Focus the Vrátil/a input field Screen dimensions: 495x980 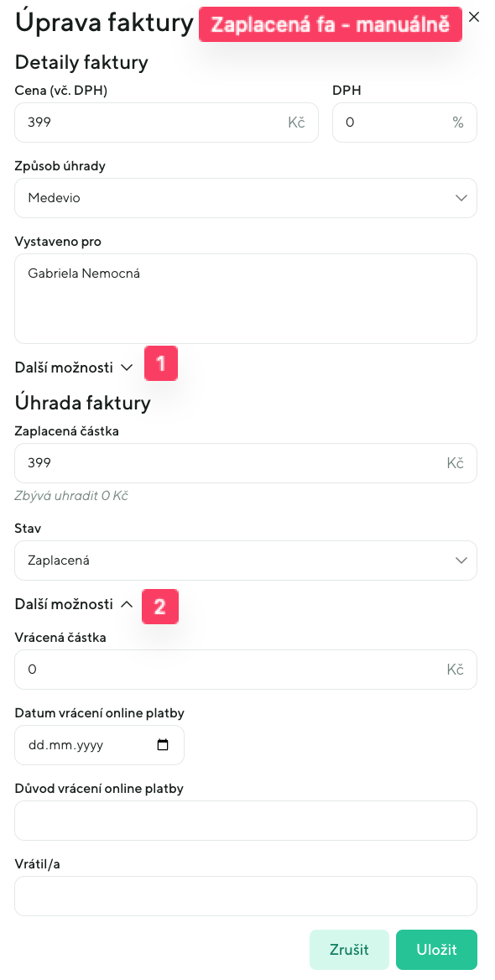(x=246, y=895)
